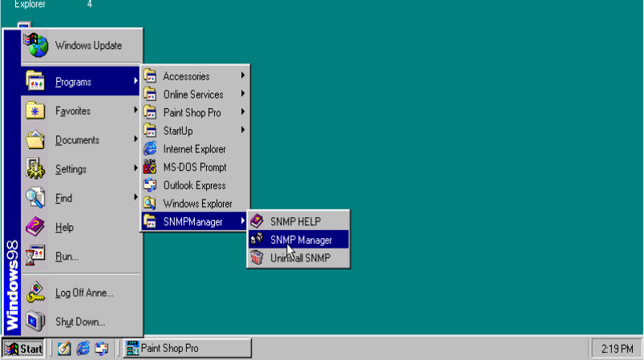Click the SNMP Manager program icon
Viewport: 644px width, 360px height.
click(x=257, y=239)
